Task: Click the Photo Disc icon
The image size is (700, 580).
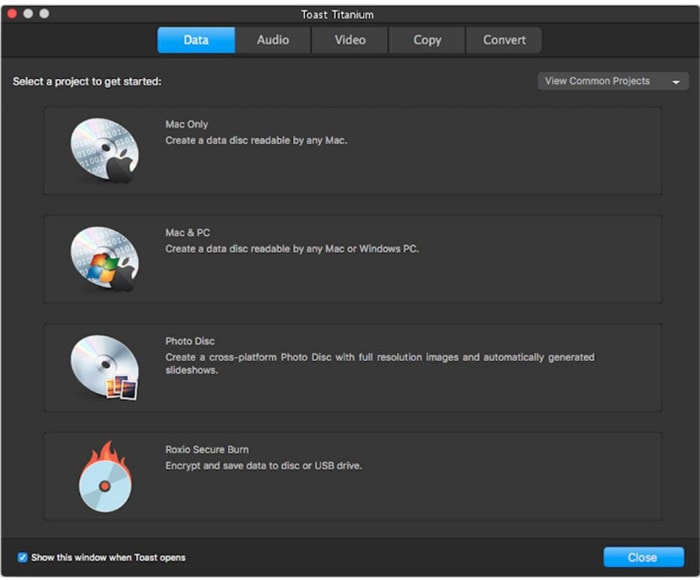Action: click(105, 367)
